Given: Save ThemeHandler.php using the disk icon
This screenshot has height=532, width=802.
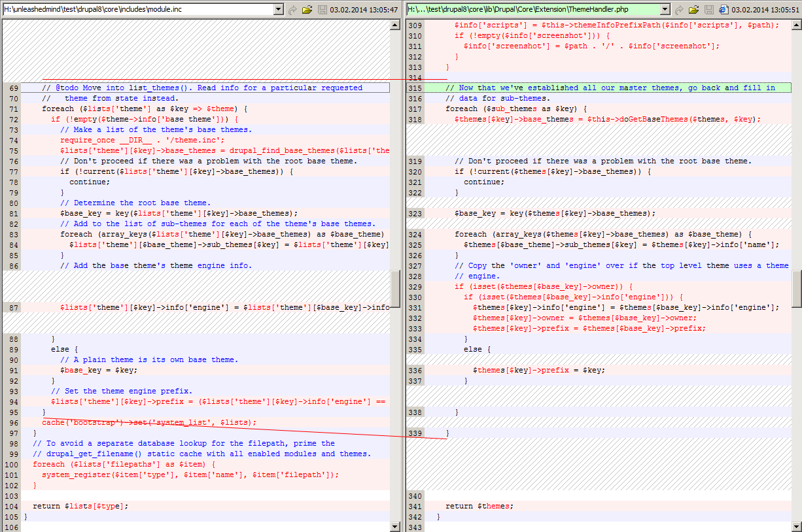Looking at the screenshot, I should (709, 8).
